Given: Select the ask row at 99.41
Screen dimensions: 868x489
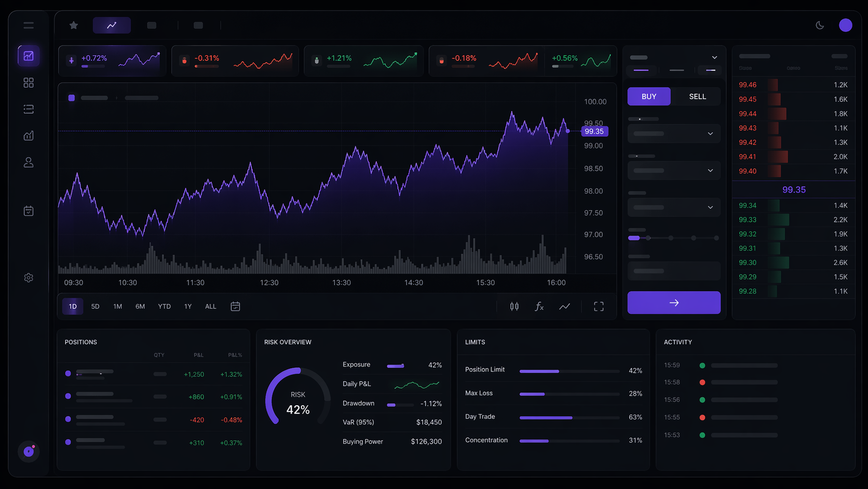Looking at the screenshot, I should pyautogui.click(x=793, y=156).
